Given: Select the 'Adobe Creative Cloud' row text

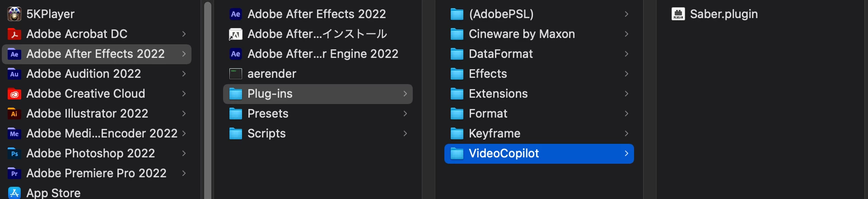Looking at the screenshot, I should point(86,94).
